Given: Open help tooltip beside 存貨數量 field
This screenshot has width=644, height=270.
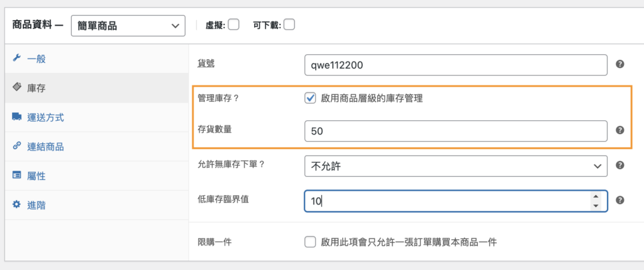Looking at the screenshot, I should 620,130.
